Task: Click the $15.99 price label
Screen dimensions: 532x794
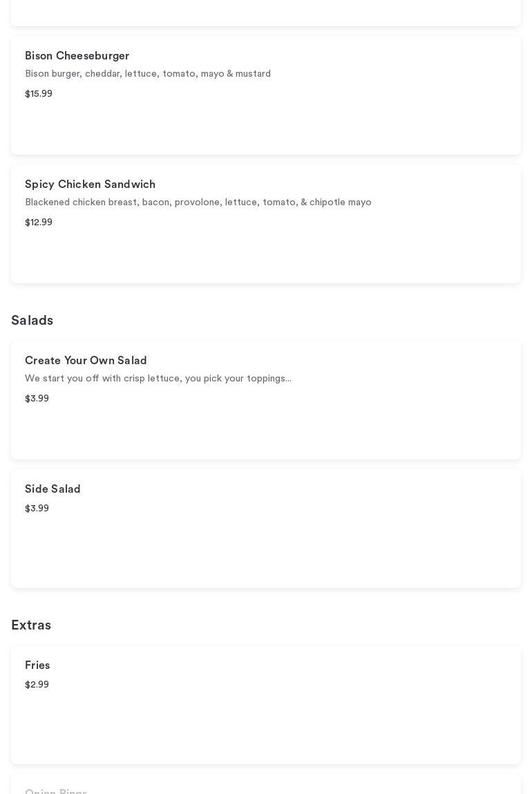Action: coord(39,94)
